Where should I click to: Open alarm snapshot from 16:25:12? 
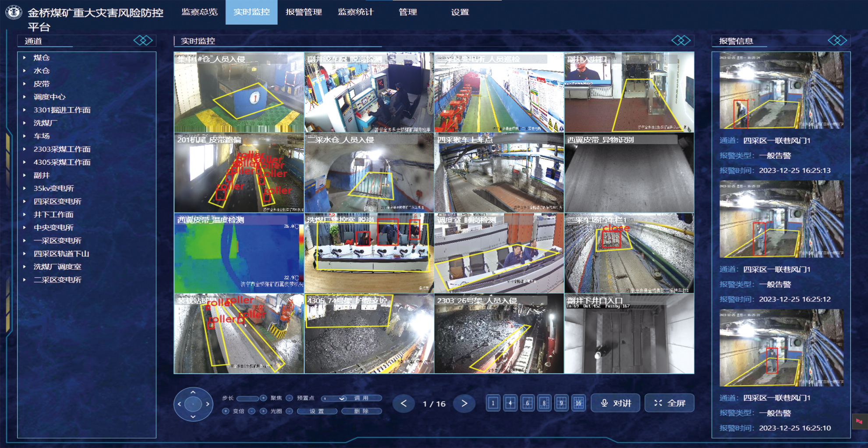782,219
